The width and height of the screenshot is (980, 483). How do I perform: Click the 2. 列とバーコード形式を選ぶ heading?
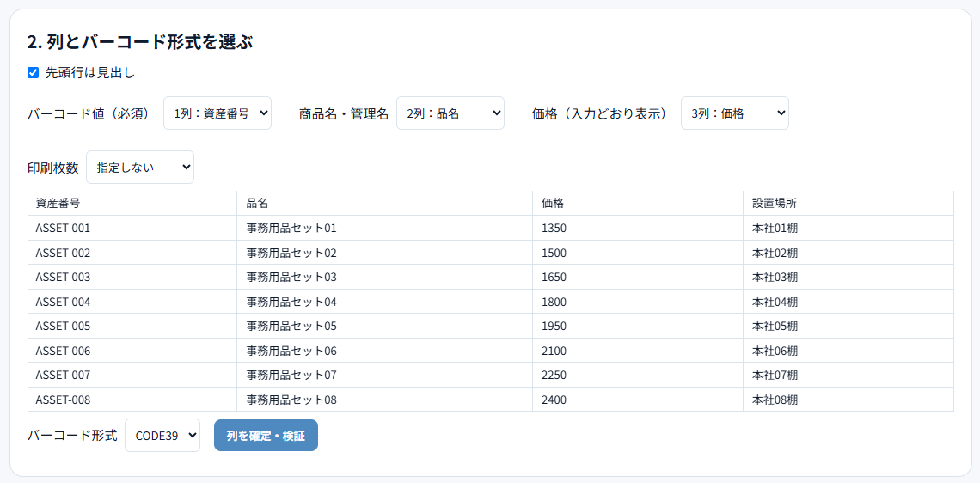click(140, 42)
